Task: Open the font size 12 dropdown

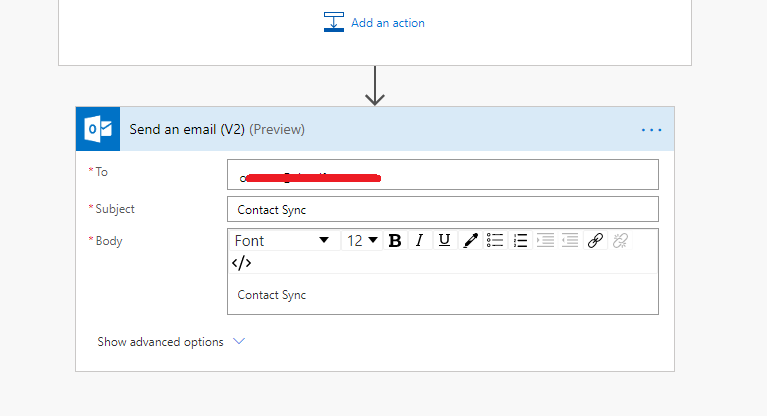Action: point(362,240)
